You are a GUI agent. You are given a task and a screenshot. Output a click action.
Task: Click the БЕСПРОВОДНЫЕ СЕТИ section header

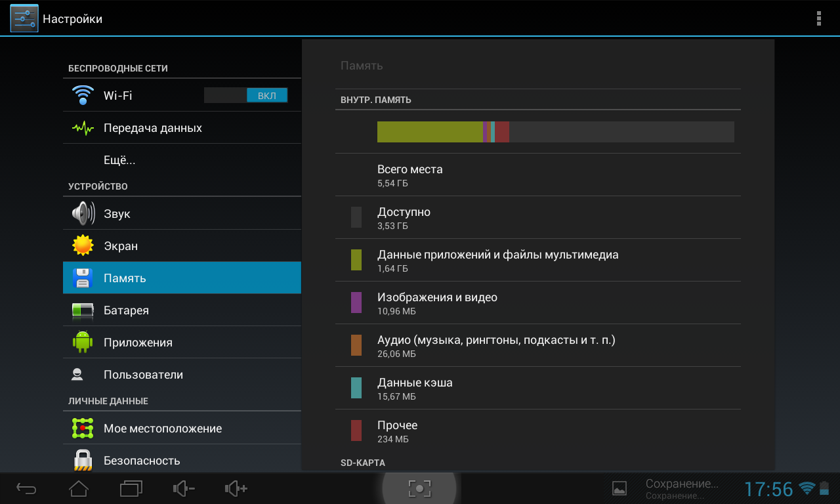(x=118, y=68)
